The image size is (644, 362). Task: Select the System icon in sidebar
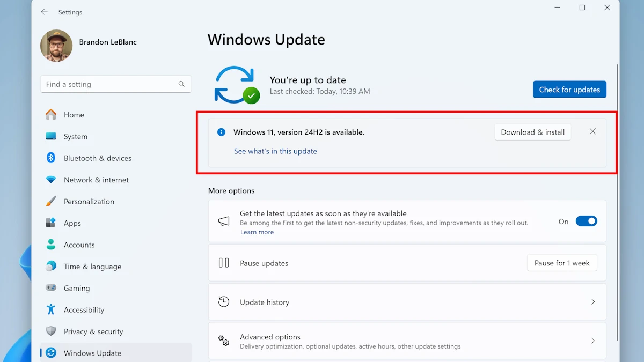[51, 136]
